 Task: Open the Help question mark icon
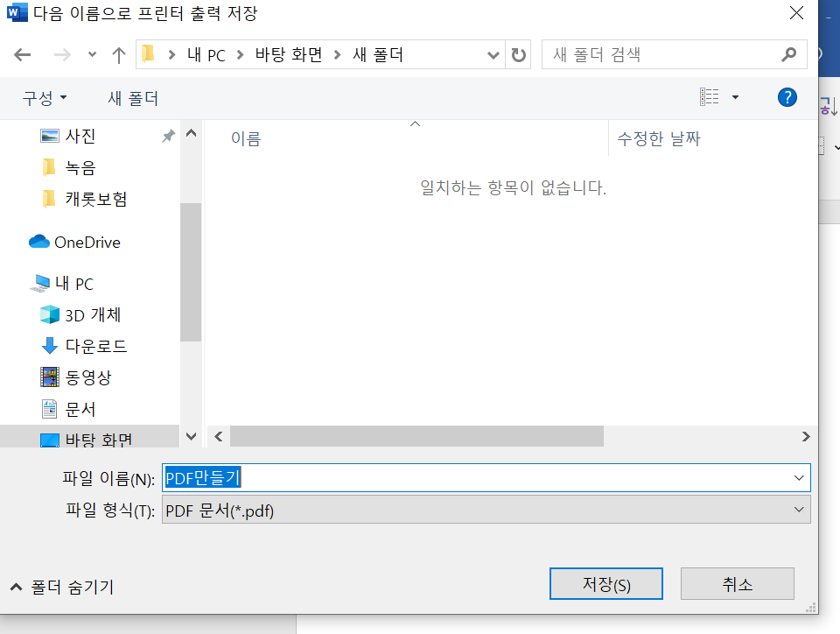(x=787, y=96)
